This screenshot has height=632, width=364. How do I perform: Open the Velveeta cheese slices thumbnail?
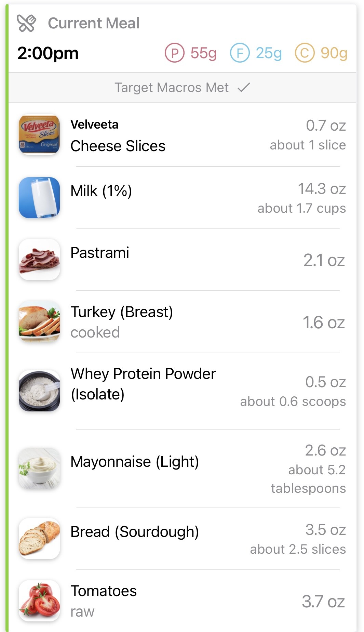click(39, 134)
